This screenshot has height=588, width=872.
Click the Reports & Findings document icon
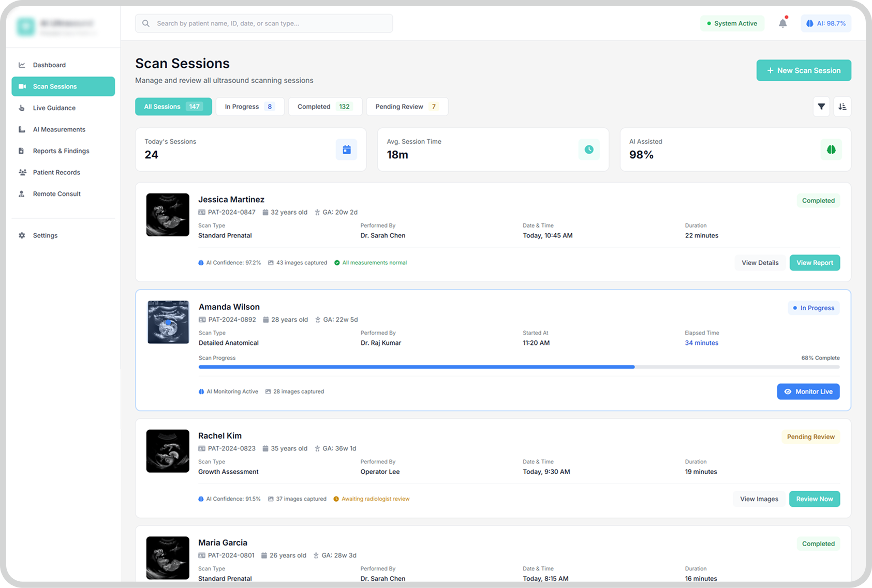(x=22, y=151)
